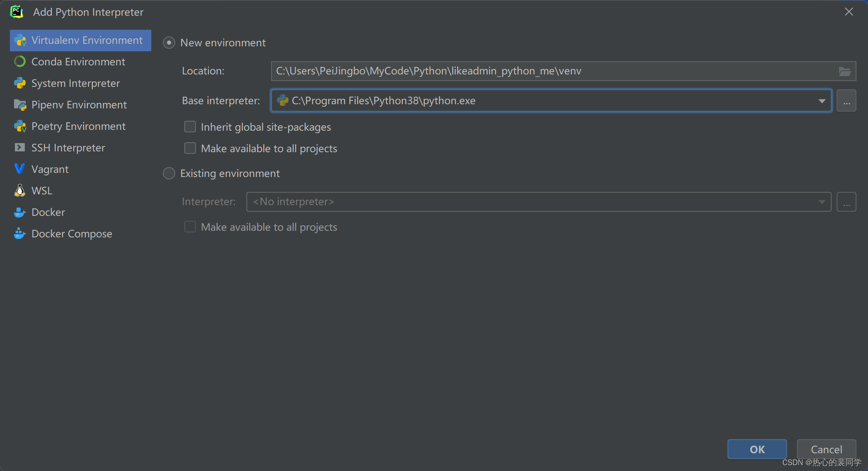Viewport: 868px width, 471px height.
Task: Click the python icon in Base interpreter field
Action: (x=283, y=100)
